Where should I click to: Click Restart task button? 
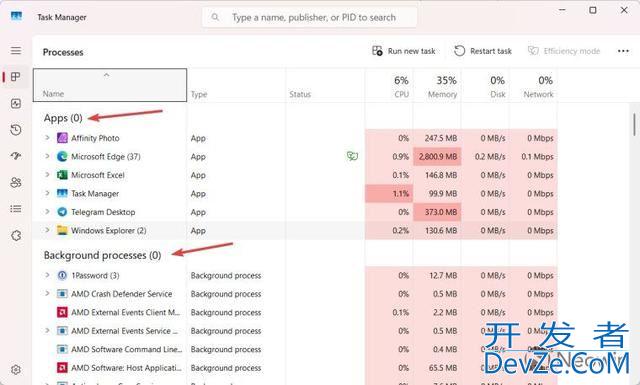coord(483,51)
